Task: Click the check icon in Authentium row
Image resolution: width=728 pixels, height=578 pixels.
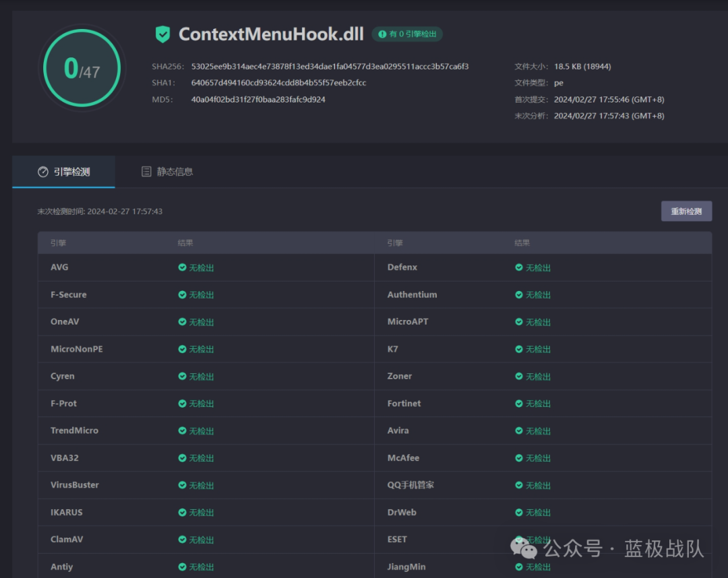Action: (518, 294)
